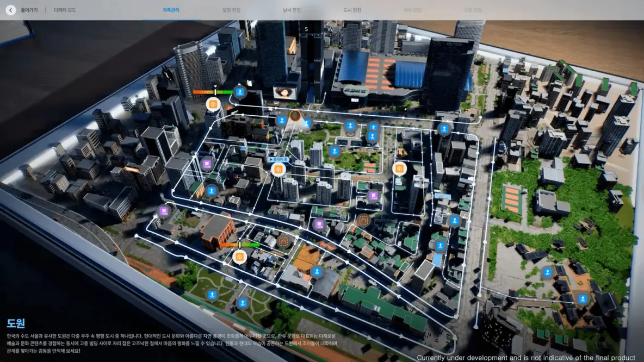Select the Zoi portrait marker on the road
Image resolution: width=644 pixels, height=362 pixels.
295,116
